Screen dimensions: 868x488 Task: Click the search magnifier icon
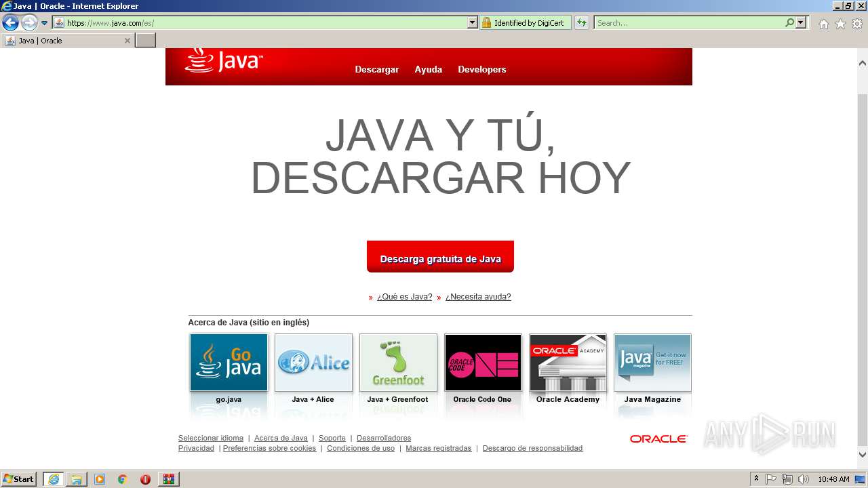point(789,22)
